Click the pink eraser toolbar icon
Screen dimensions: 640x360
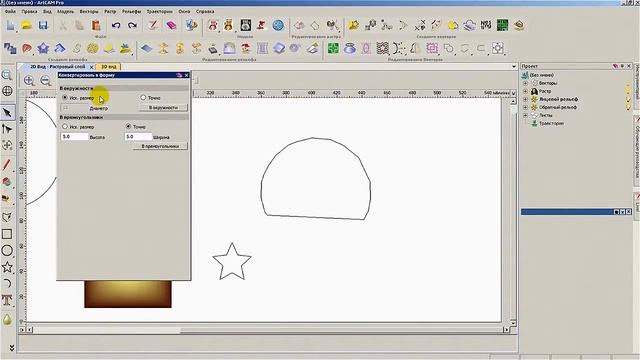pos(171,25)
